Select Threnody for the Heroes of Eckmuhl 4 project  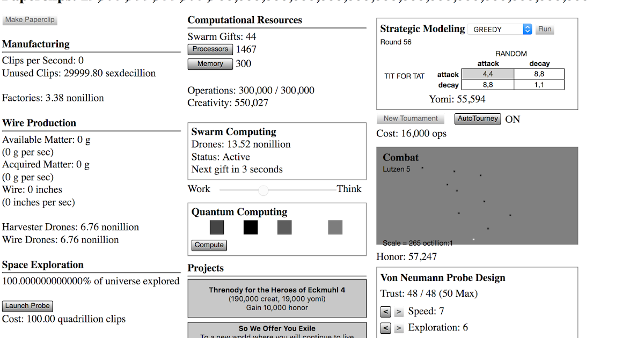coord(277,298)
